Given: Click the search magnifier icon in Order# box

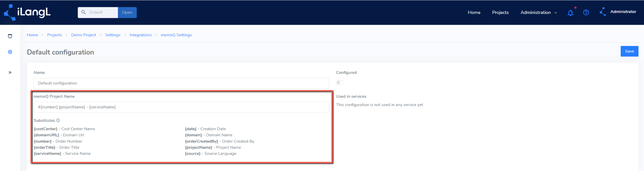Looking at the screenshot, I should pos(84,12).
